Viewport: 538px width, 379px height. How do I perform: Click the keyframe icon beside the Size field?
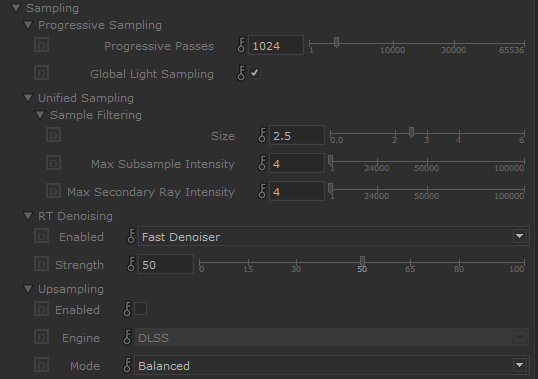point(262,135)
